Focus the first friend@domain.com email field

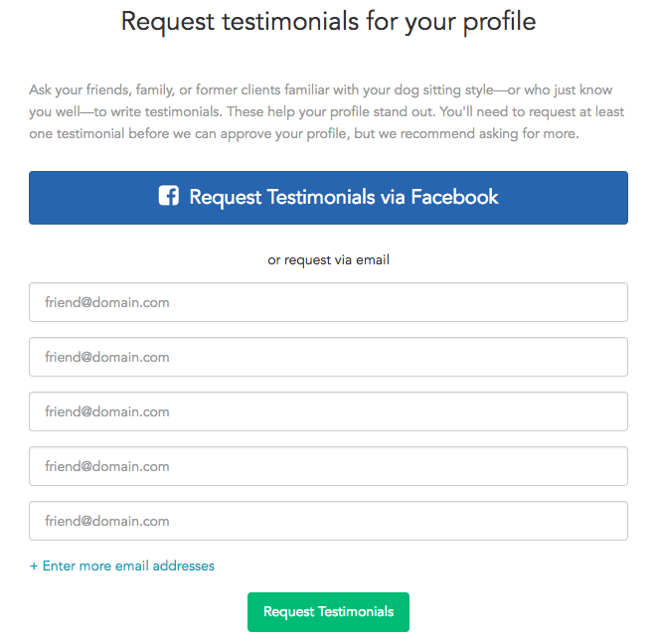pyautogui.click(x=328, y=302)
